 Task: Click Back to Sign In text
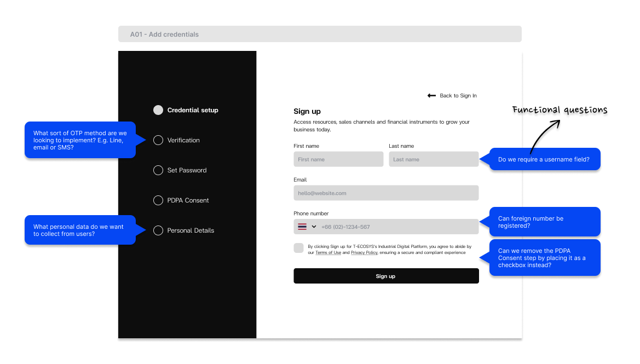pos(458,96)
